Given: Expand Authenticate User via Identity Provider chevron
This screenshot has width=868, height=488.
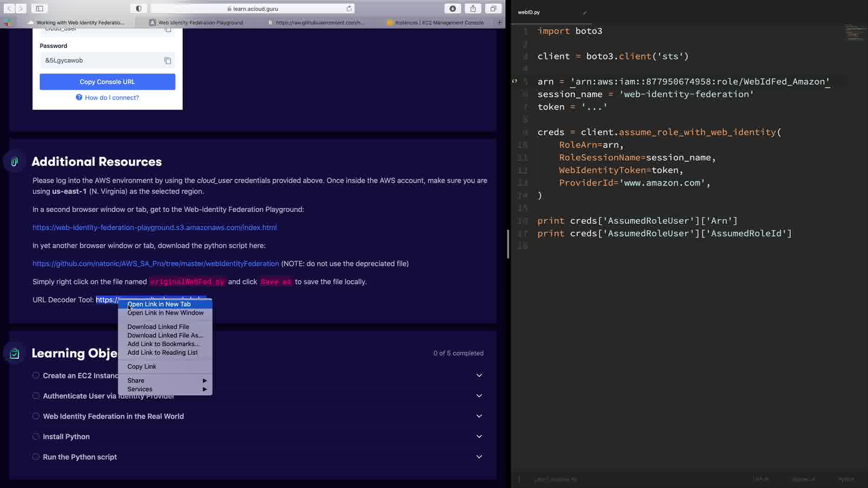Looking at the screenshot, I should tap(479, 396).
